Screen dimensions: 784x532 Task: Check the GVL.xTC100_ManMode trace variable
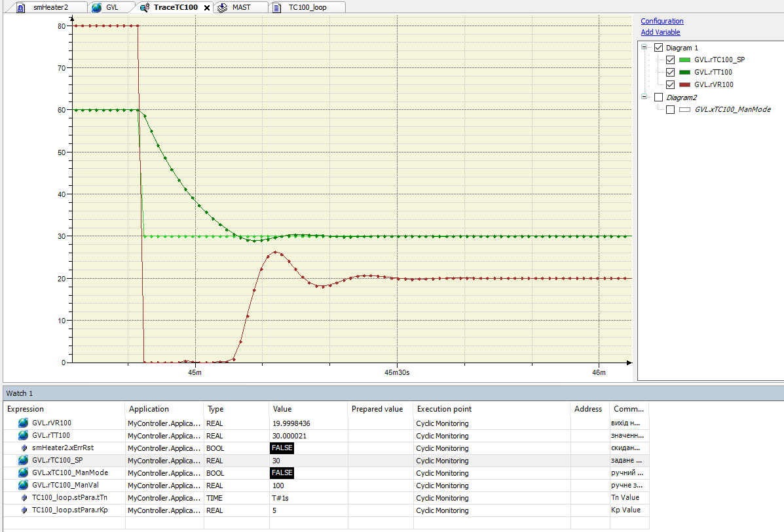pos(670,110)
